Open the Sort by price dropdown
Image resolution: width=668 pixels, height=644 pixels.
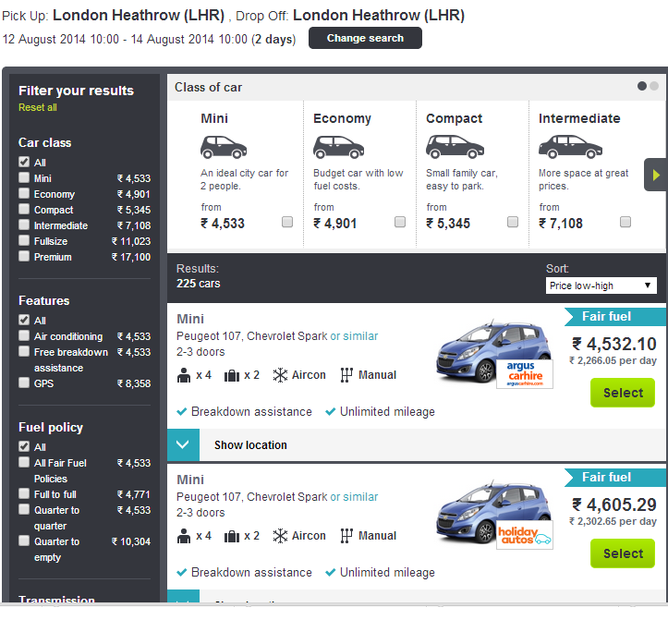[x=601, y=286]
